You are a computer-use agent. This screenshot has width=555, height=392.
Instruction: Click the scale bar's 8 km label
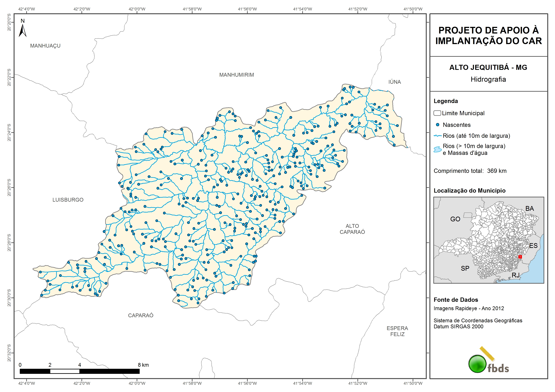pos(143,365)
